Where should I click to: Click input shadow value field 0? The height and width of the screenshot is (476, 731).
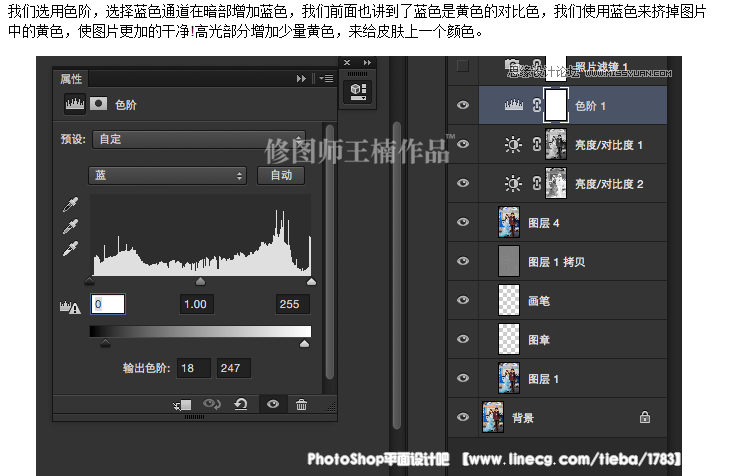[x=108, y=304]
